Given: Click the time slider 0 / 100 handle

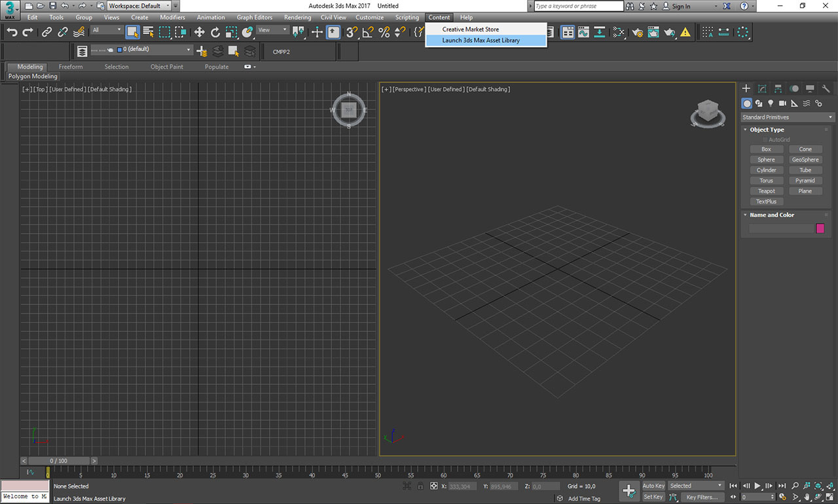Looking at the screenshot, I should coord(58,461).
